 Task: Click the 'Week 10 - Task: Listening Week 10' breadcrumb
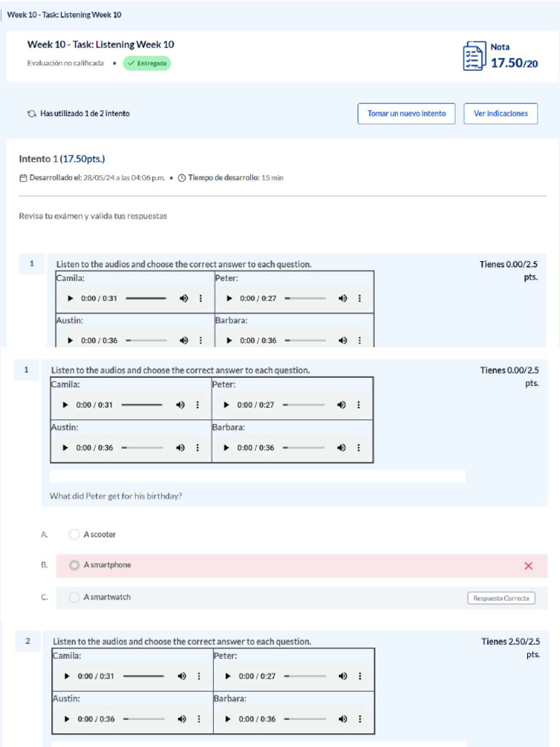coord(64,15)
